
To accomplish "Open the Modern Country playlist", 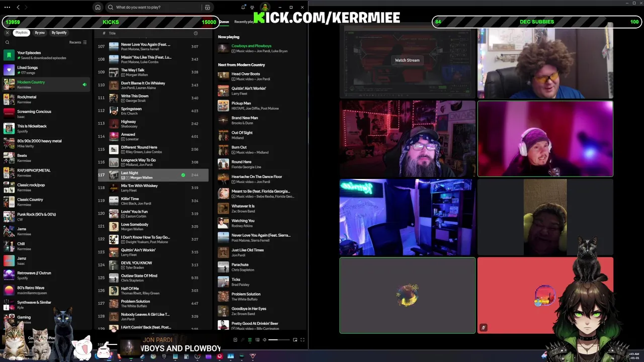I will coord(46,84).
